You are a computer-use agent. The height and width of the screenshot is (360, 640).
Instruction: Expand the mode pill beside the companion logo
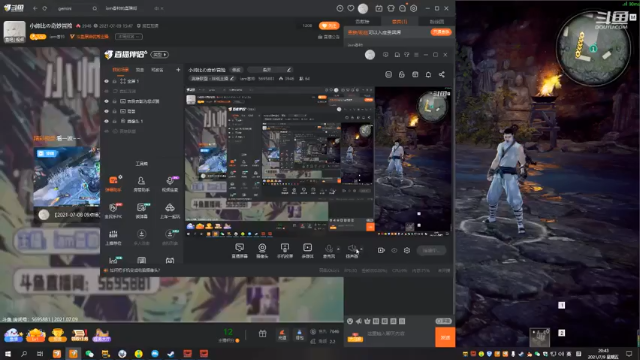(x=160, y=54)
